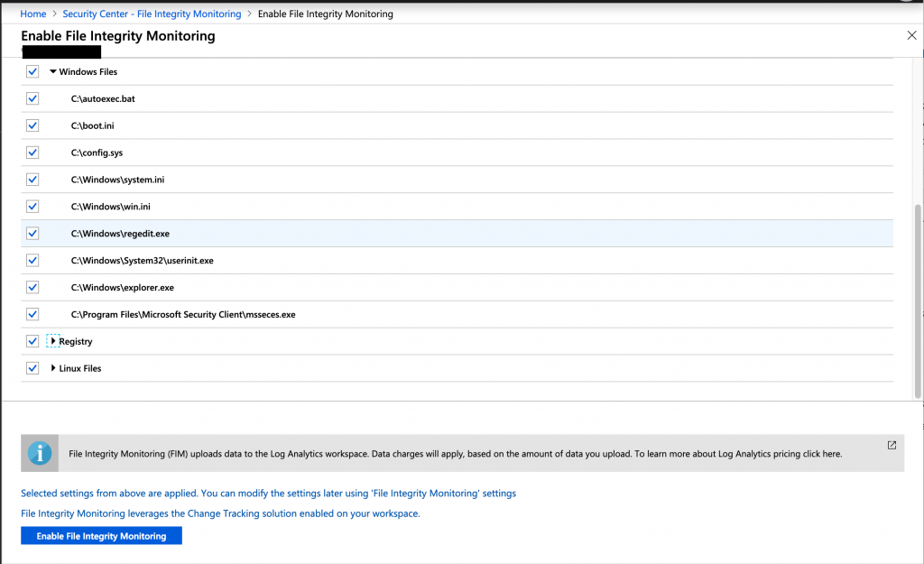This screenshot has height=564, width=924.
Task: Click the blade's vertical scrollbar thumb
Action: tap(918, 301)
